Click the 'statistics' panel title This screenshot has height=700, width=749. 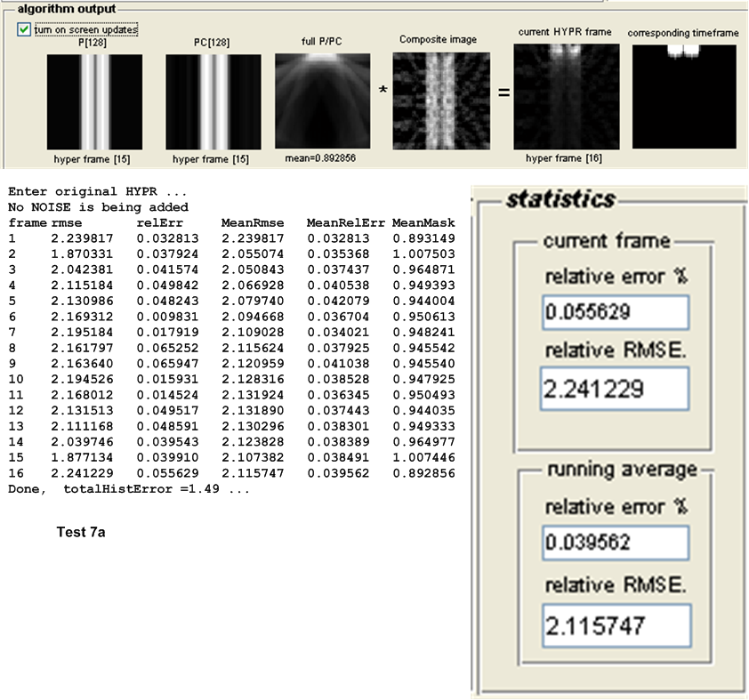(560, 198)
